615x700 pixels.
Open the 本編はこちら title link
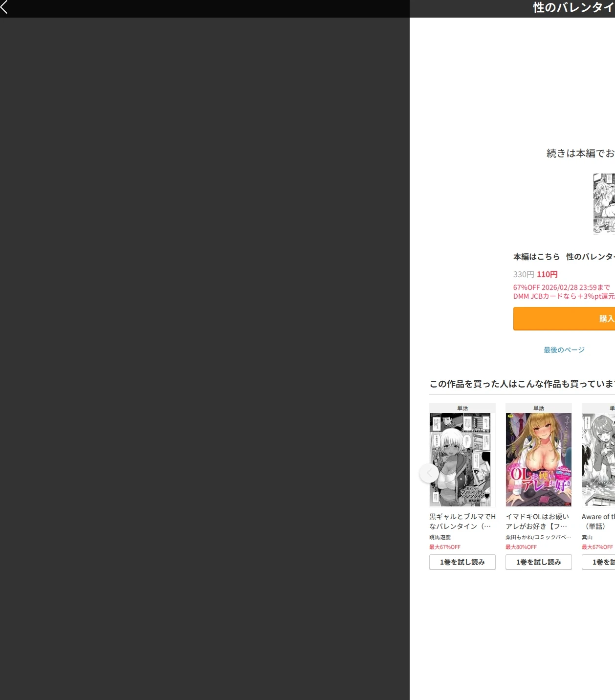564,257
